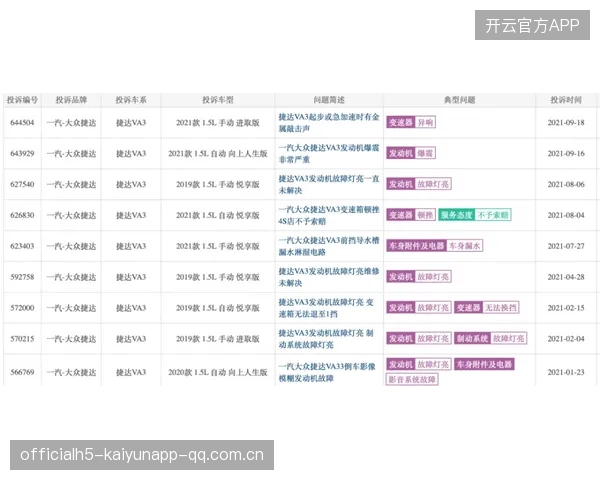Click the date 2021-02-04

coord(566,339)
